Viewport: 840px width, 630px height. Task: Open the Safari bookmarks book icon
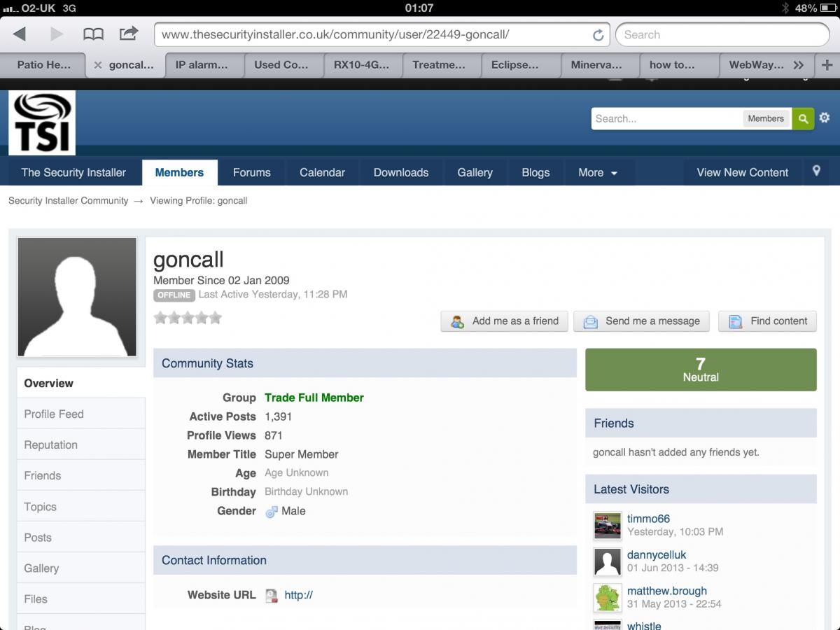(x=93, y=34)
